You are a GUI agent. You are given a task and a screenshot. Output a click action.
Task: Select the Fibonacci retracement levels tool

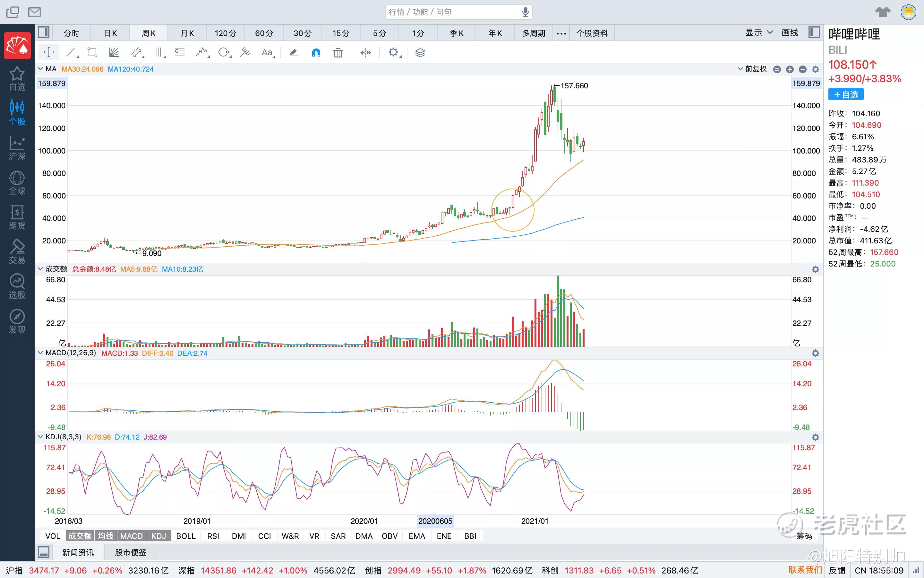tap(180, 52)
